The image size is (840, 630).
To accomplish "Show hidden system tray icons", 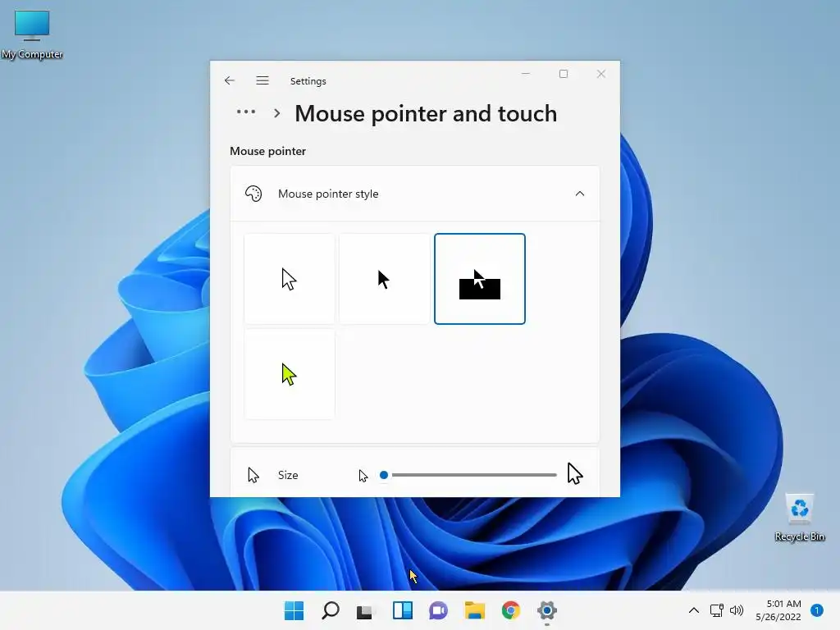I will 693,610.
